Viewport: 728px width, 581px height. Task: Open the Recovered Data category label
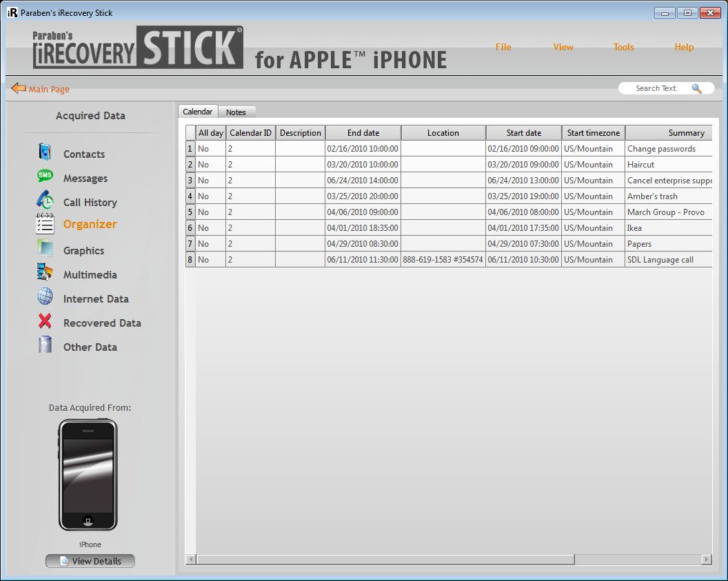coord(102,323)
